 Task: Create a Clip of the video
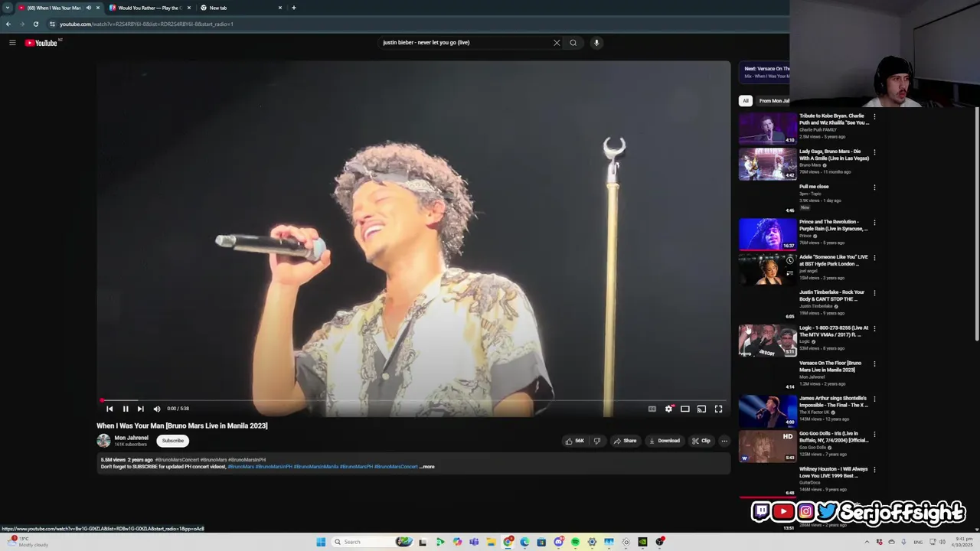pyautogui.click(x=701, y=441)
